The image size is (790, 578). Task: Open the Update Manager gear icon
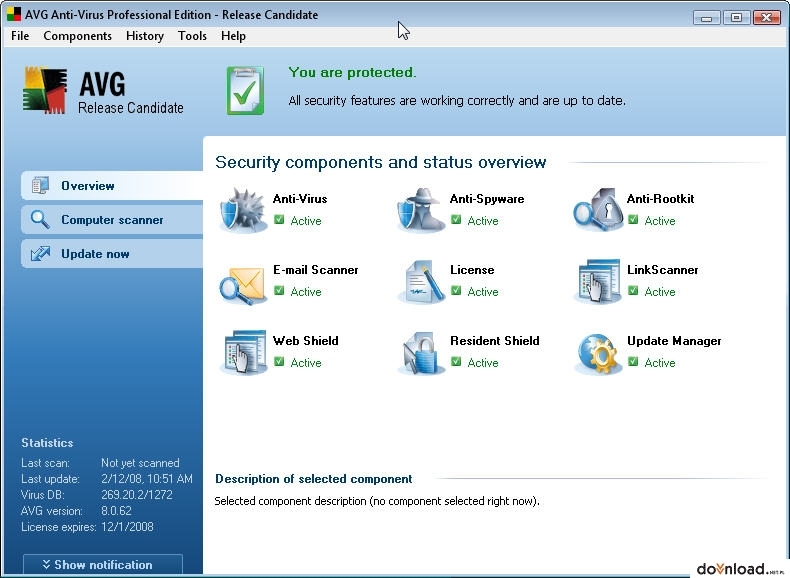[x=598, y=353]
